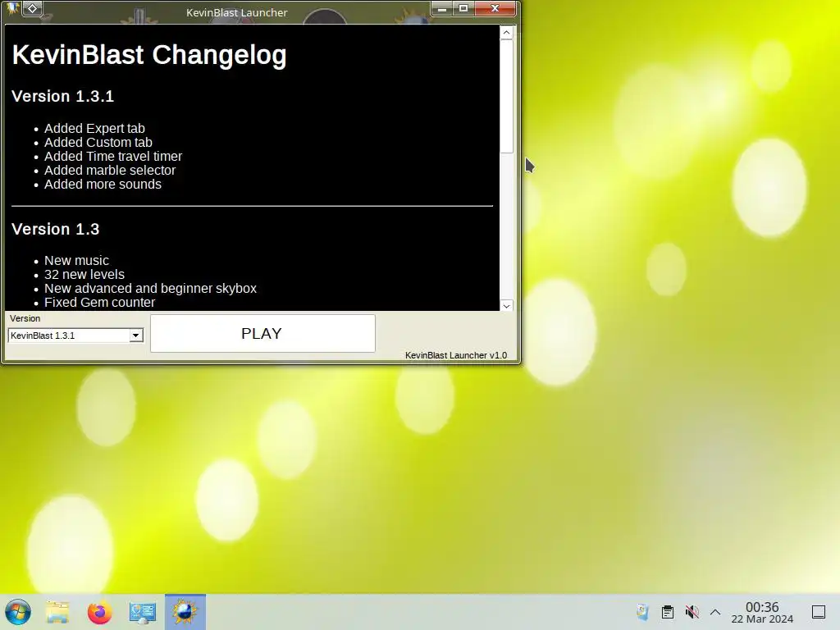The height and width of the screenshot is (630, 840).
Task: Click the muted volume tray icon
Action: pos(692,612)
